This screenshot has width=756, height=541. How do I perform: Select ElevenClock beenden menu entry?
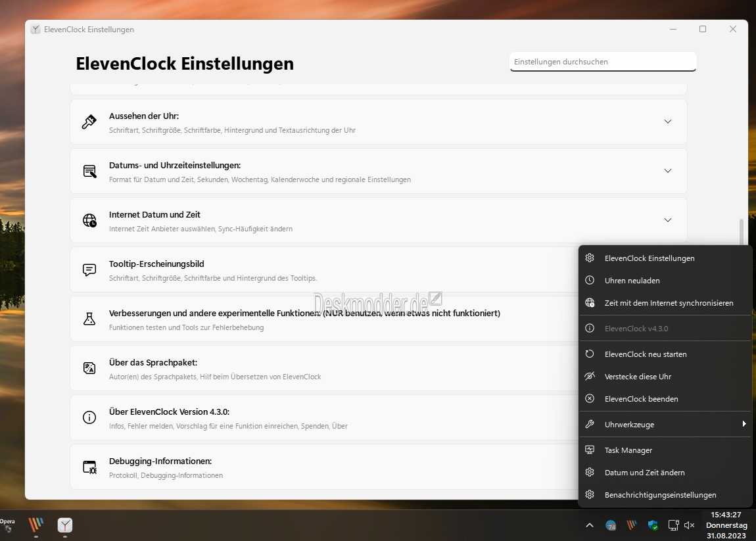[665, 399]
